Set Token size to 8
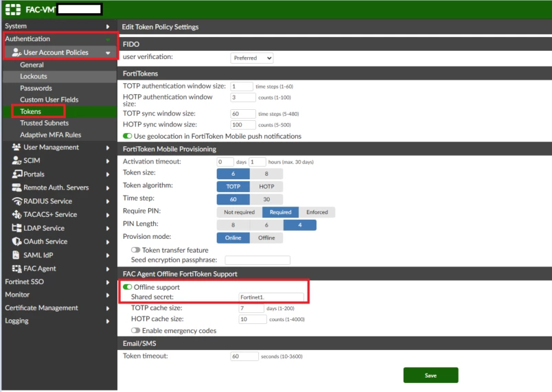 click(x=266, y=174)
